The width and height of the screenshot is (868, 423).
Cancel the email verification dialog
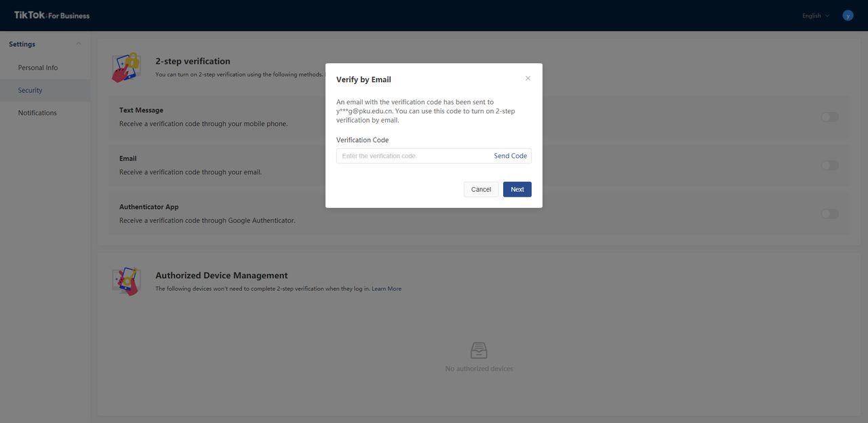coord(481,189)
